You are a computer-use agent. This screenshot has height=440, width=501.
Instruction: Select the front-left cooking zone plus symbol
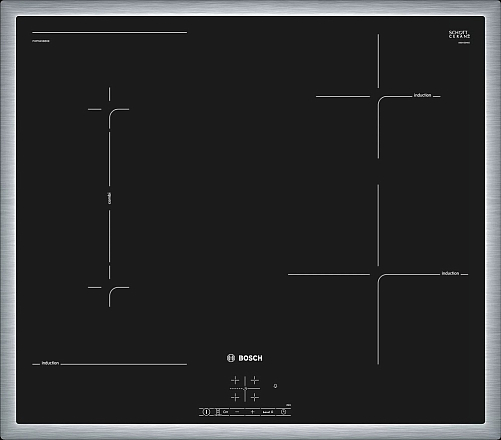pyautogui.click(x=235, y=397)
